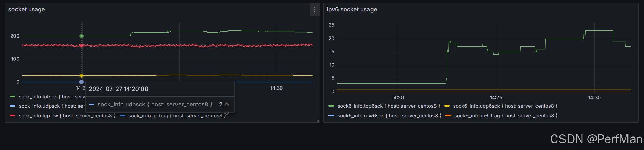The width and height of the screenshot is (644, 150).
Task: Toggle sock6_info.ip6-frag legend series
Action: tap(506, 116)
